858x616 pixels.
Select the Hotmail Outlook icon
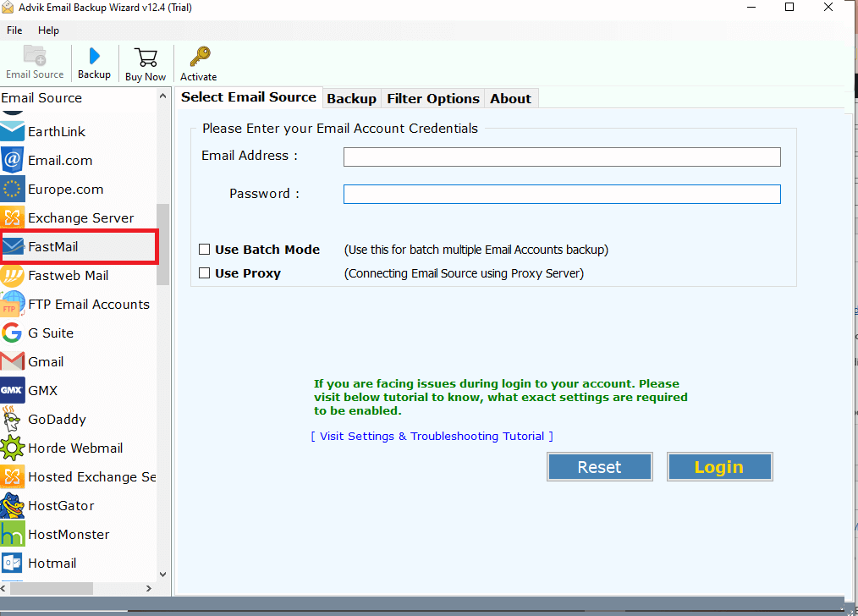click(13, 563)
